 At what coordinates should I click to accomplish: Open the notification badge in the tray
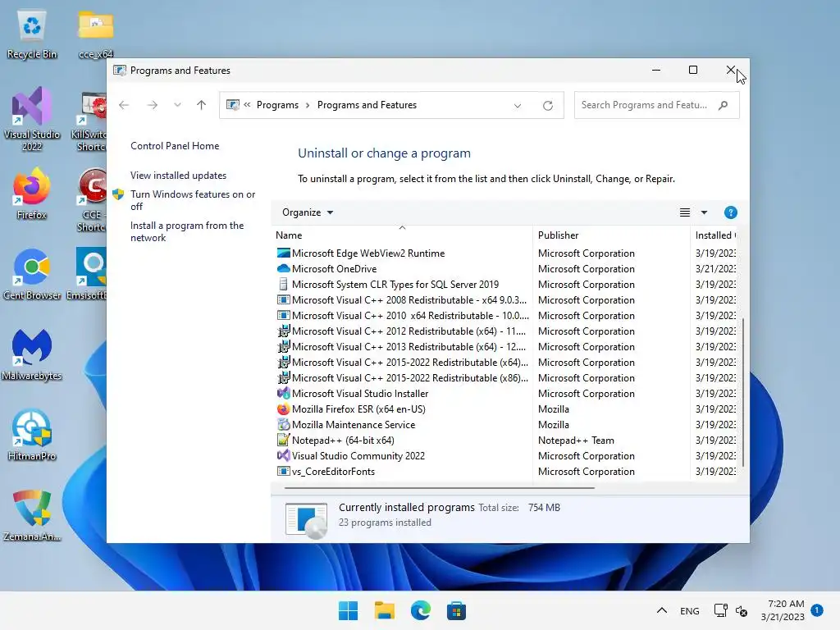[x=817, y=610]
